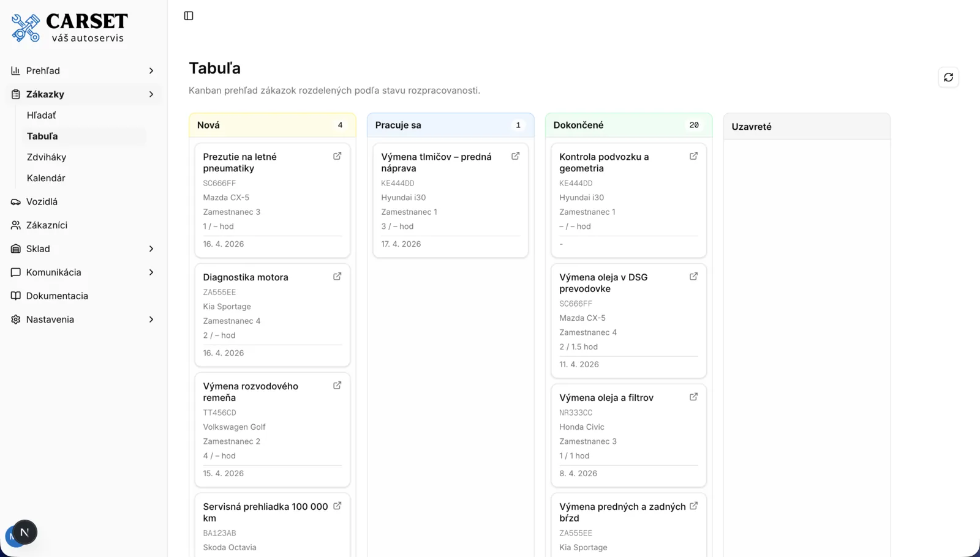980x557 pixels.
Task: Open Výmena tlmičov external link icon
Action: [x=515, y=156]
